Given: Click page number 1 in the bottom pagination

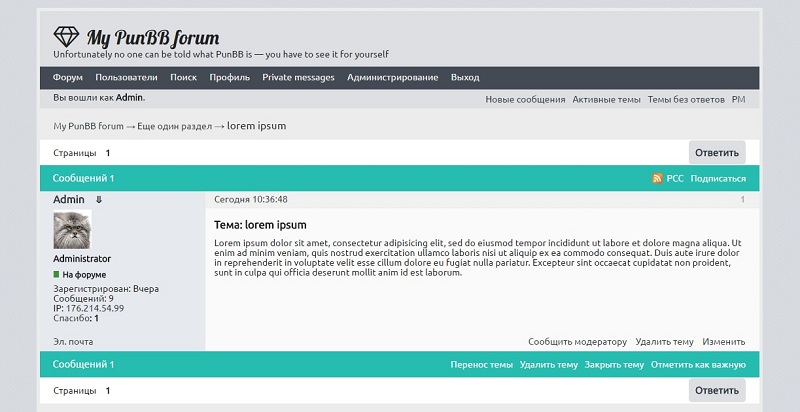Looking at the screenshot, I should click(108, 391).
